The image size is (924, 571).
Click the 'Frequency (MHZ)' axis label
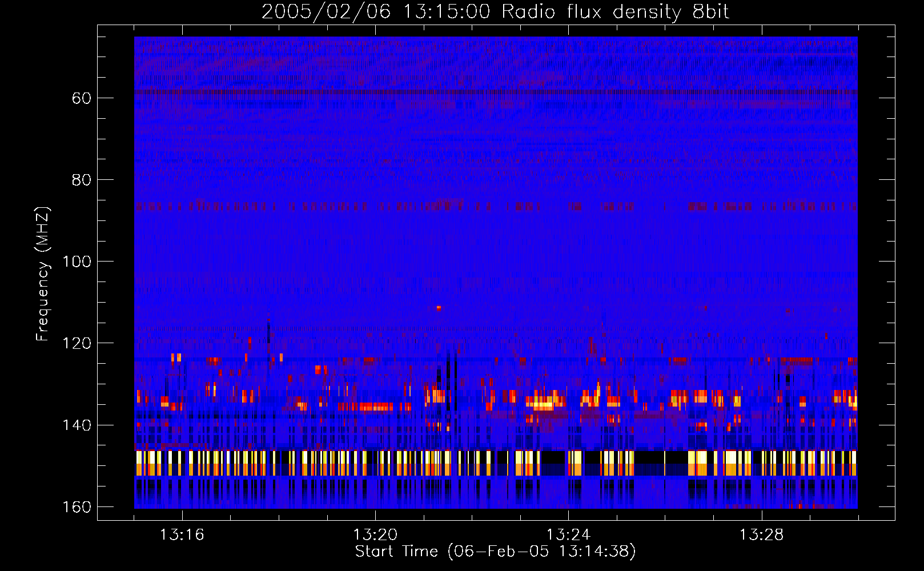(x=43, y=274)
